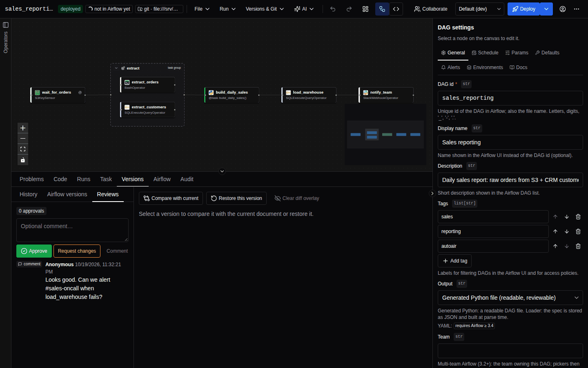The height and width of the screenshot is (368, 588).
Task: Delete the 'autoair' tag
Action: pyautogui.click(x=578, y=246)
